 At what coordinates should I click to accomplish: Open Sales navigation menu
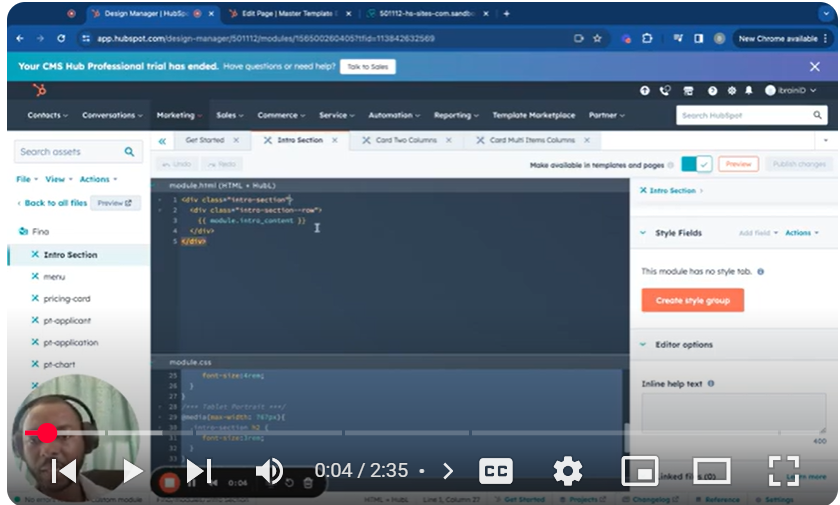(229, 115)
